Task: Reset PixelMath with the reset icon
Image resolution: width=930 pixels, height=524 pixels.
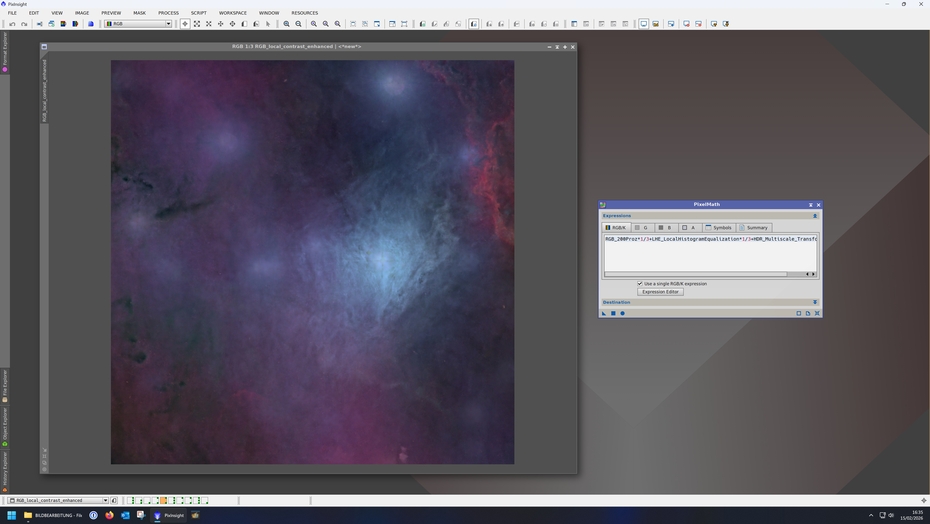Action: 817,313
